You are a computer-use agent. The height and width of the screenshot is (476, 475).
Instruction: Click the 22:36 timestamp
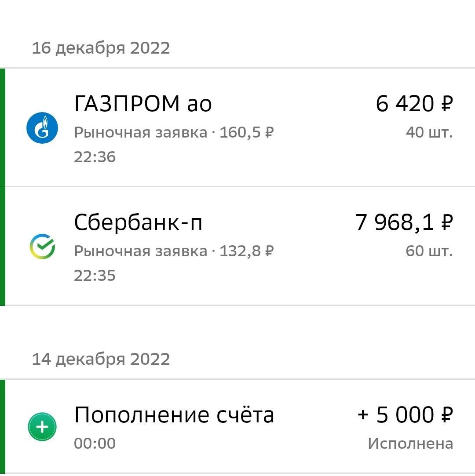[95, 157]
